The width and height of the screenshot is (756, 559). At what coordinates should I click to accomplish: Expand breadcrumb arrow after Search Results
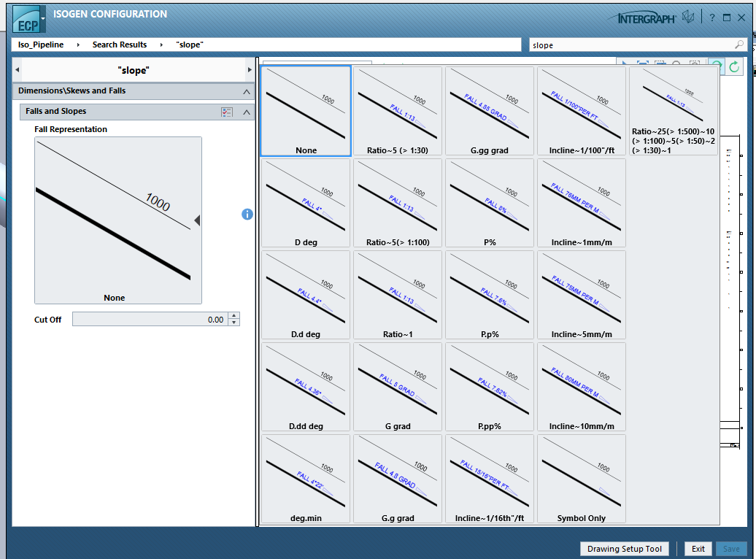pos(161,45)
